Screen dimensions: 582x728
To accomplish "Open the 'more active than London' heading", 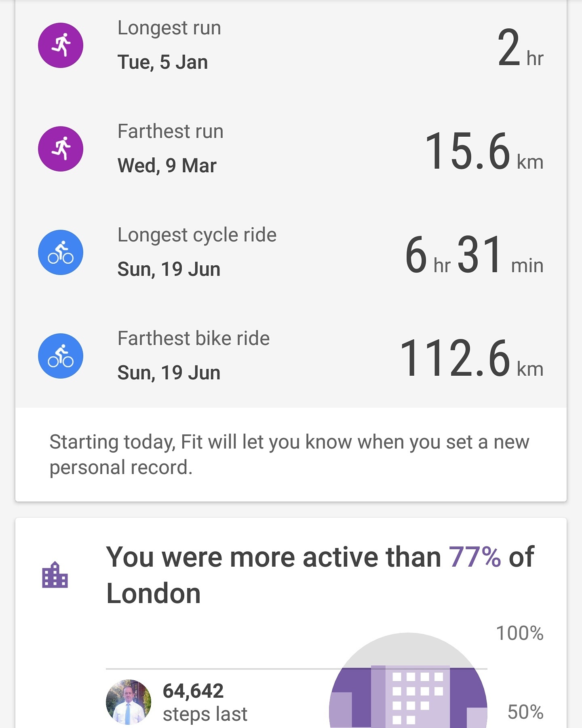I will click(x=320, y=575).
